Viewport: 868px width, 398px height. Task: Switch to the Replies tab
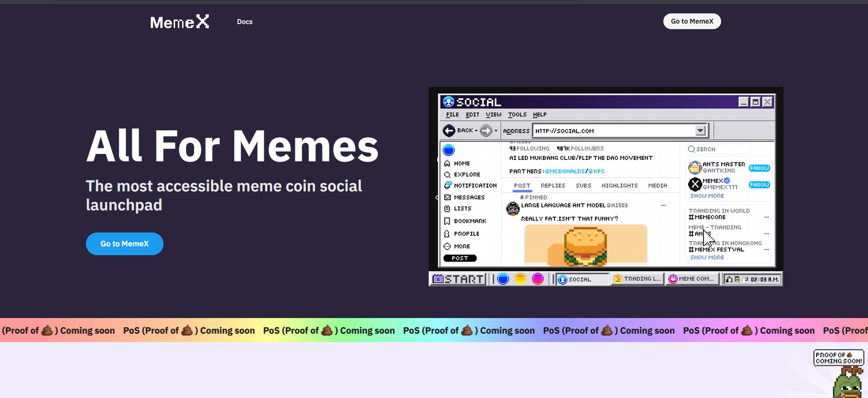553,186
